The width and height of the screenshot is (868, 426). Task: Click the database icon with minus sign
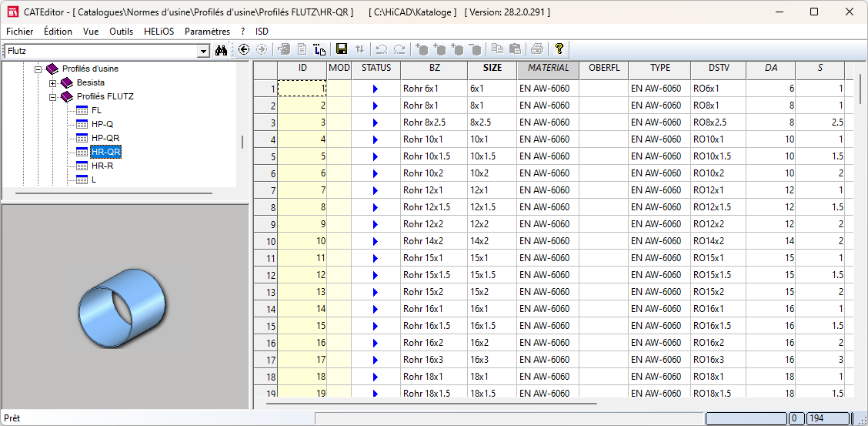point(475,49)
